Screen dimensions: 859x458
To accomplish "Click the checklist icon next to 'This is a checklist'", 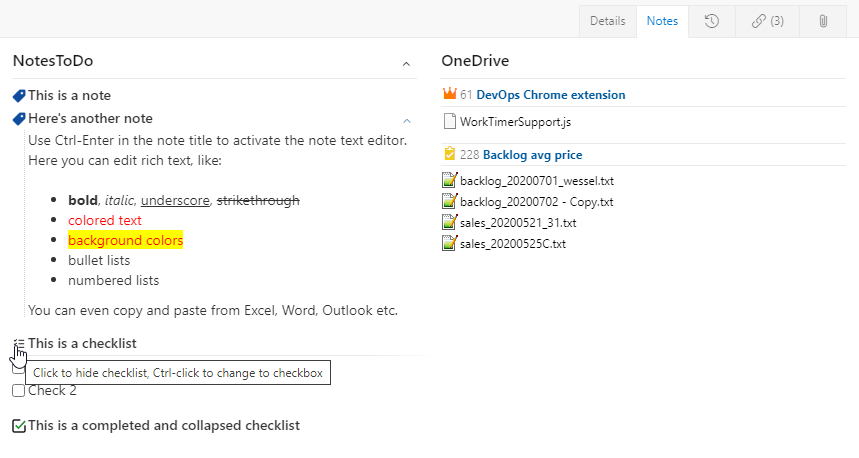I will tap(19, 344).
